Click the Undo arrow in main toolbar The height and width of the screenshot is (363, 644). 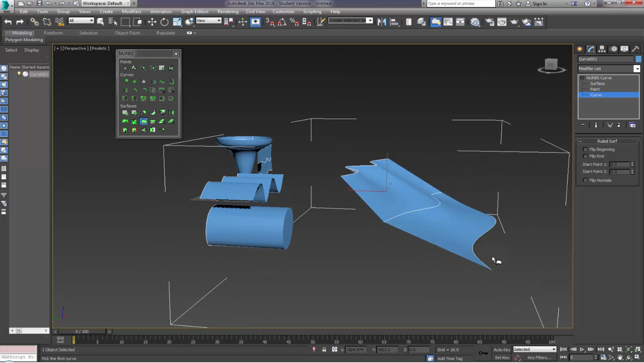pyautogui.click(x=8, y=22)
